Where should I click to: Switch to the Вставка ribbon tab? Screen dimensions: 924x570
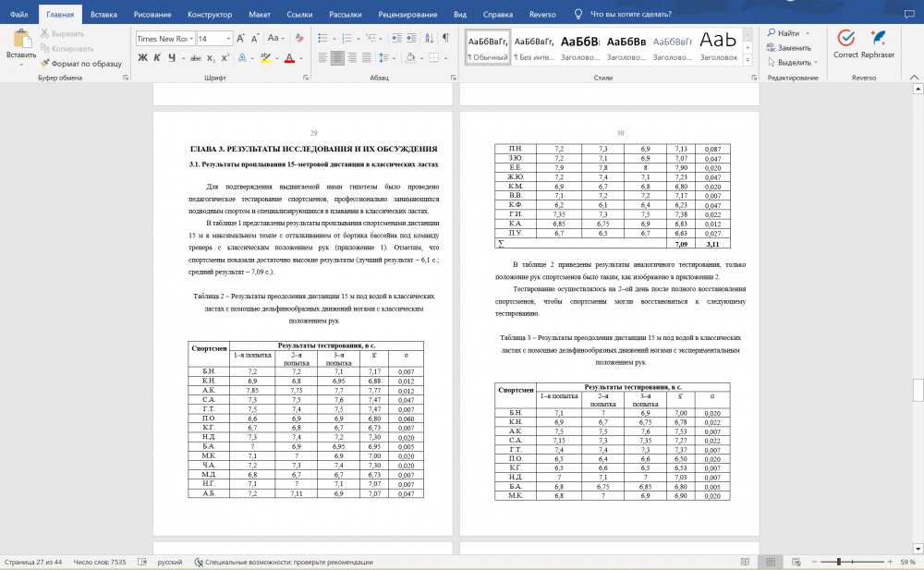pyautogui.click(x=103, y=15)
